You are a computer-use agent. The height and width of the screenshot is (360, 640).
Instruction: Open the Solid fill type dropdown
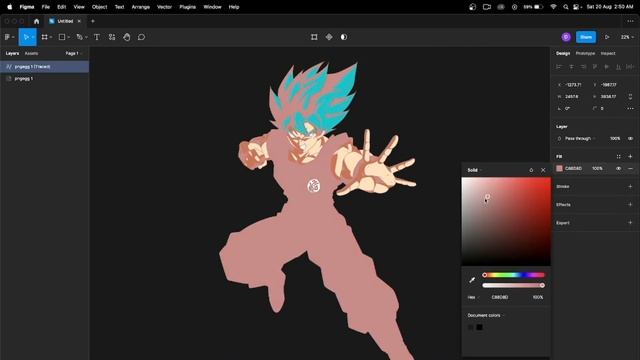pyautogui.click(x=474, y=170)
